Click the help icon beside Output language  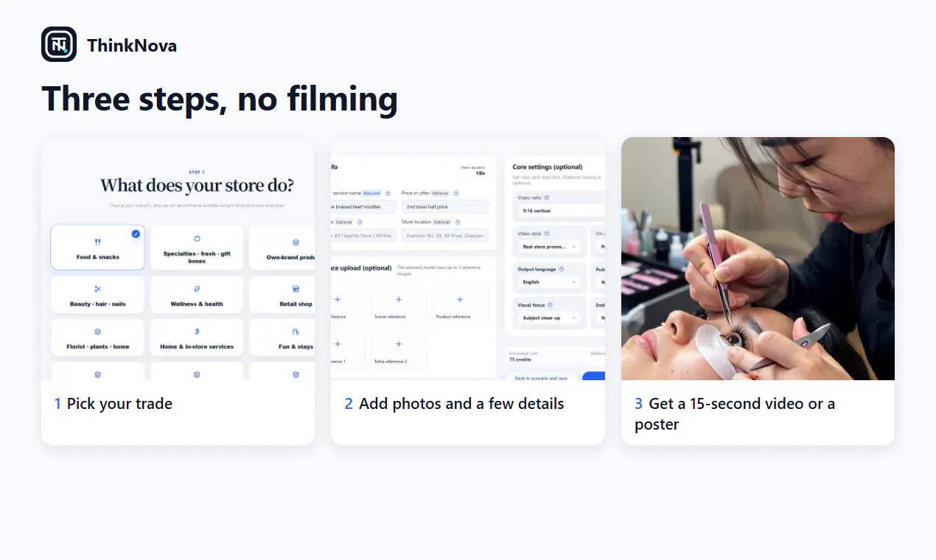pos(562,270)
